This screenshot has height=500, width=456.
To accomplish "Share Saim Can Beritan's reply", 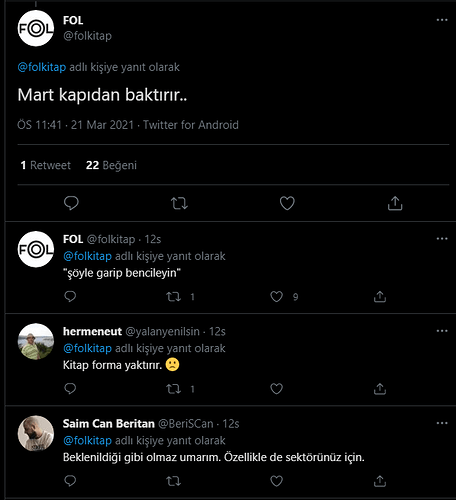I will 380,481.
